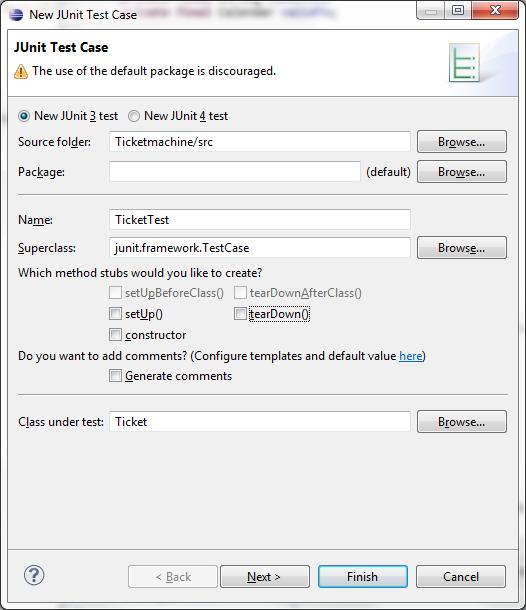
Task: Click the Next button
Action: pos(265,577)
